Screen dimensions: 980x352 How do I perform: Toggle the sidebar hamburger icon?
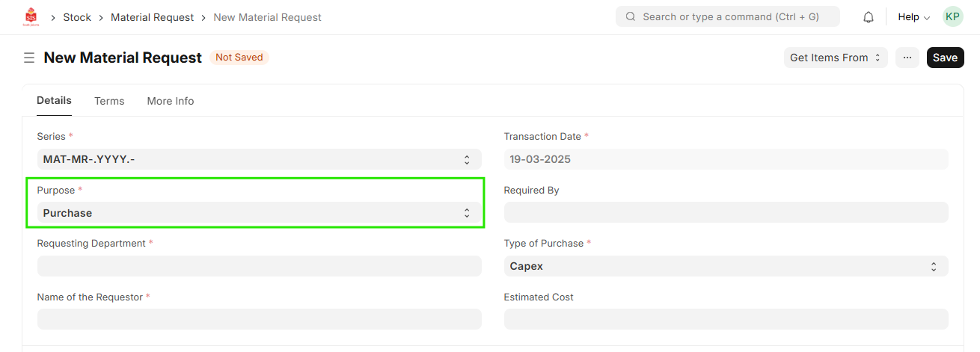pyautogui.click(x=29, y=58)
